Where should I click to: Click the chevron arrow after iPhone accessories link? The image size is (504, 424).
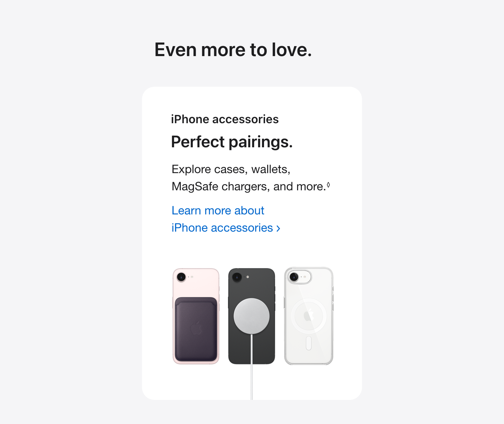(278, 229)
